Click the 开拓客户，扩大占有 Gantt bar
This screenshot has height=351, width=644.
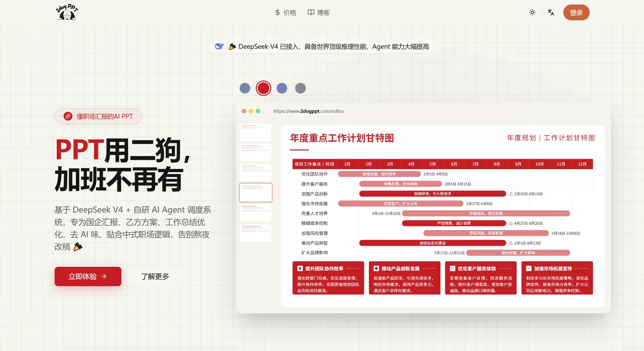pos(401,204)
